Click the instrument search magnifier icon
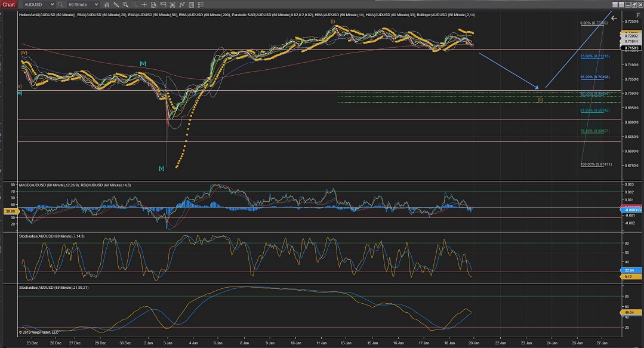 pos(60,4)
